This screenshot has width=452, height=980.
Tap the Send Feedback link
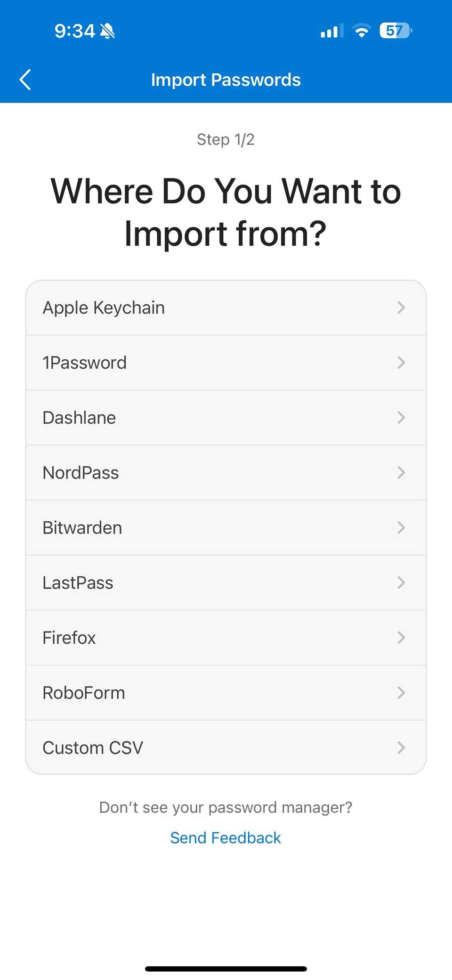tap(225, 838)
